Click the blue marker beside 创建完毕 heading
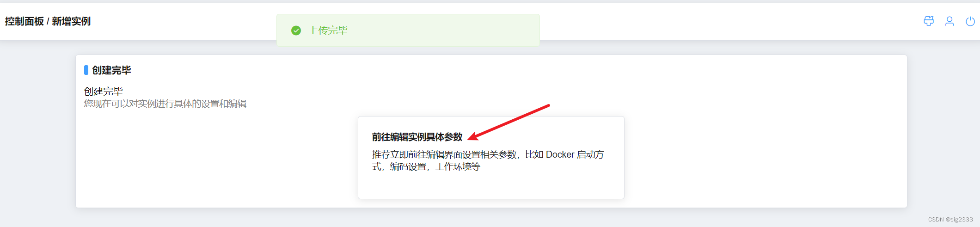980x227 pixels. [x=86, y=70]
